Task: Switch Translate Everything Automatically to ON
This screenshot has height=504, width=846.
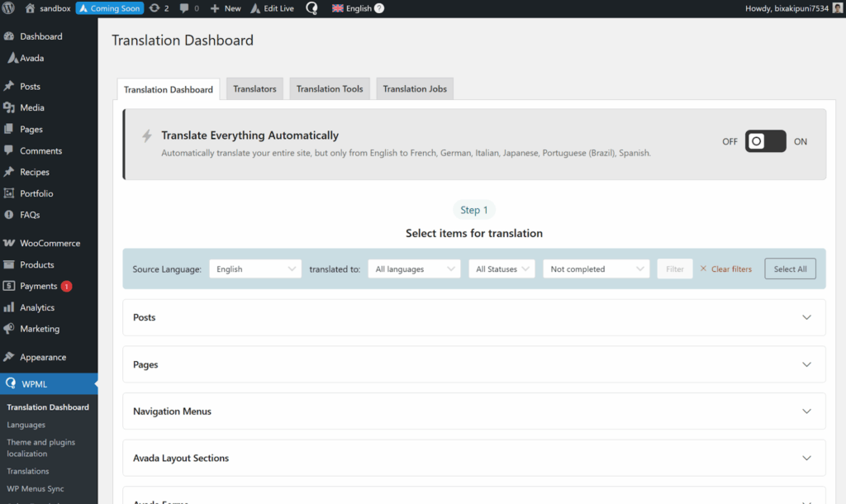Action: tap(800, 141)
